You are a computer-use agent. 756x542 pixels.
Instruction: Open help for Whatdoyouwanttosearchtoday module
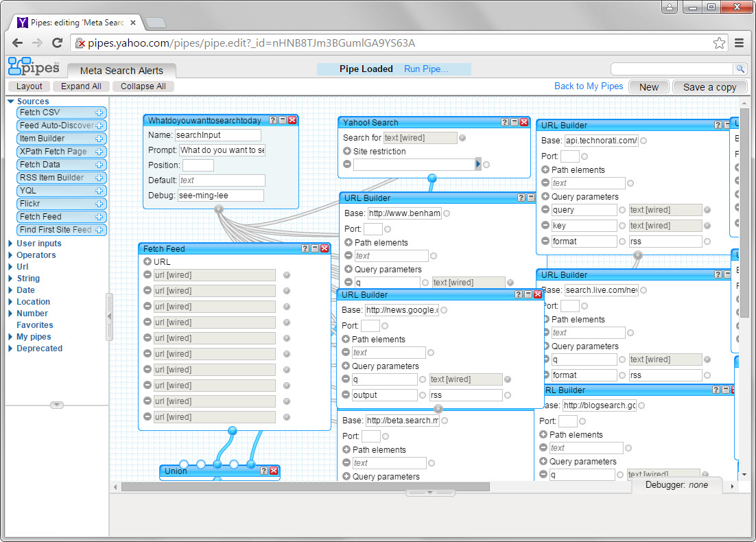[273, 120]
